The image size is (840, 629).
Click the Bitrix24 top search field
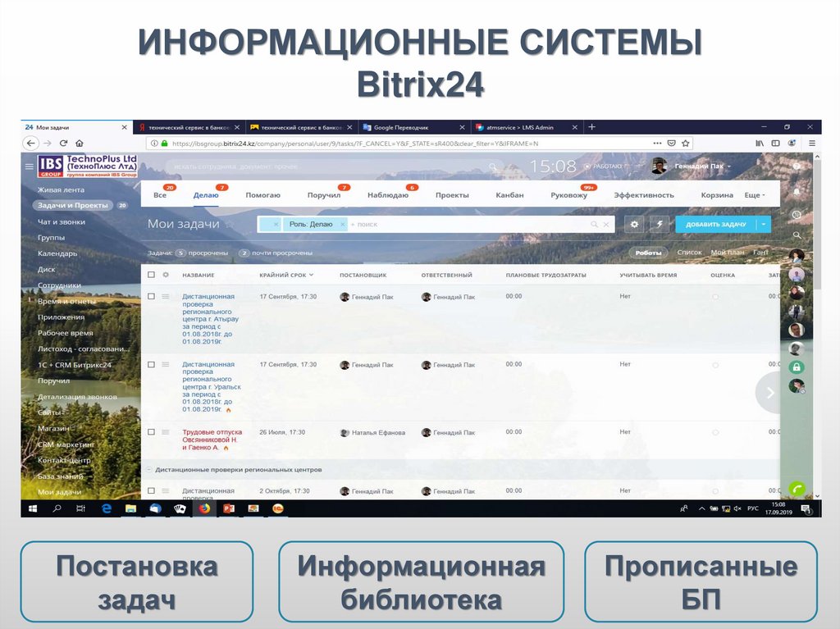click(x=333, y=166)
